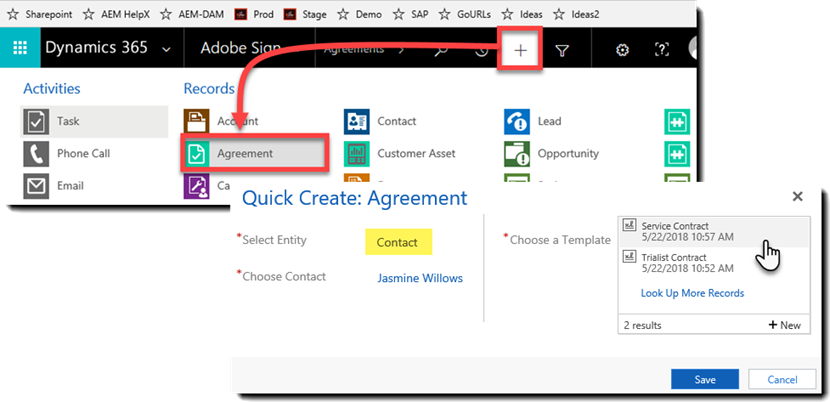Click the Records section heading
Viewport: 830px width, 402px height.
pos(209,88)
